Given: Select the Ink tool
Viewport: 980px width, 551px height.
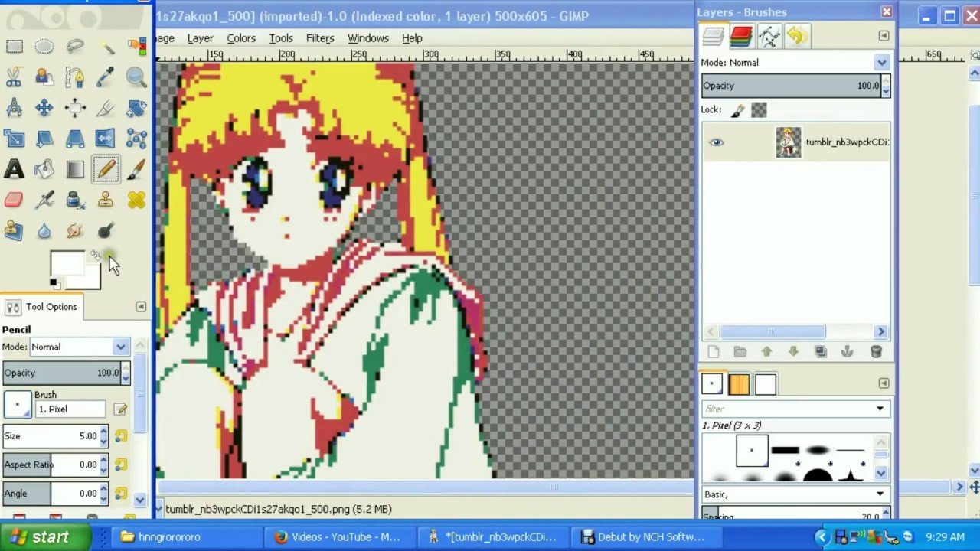Looking at the screenshot, I should pos(75,200).
